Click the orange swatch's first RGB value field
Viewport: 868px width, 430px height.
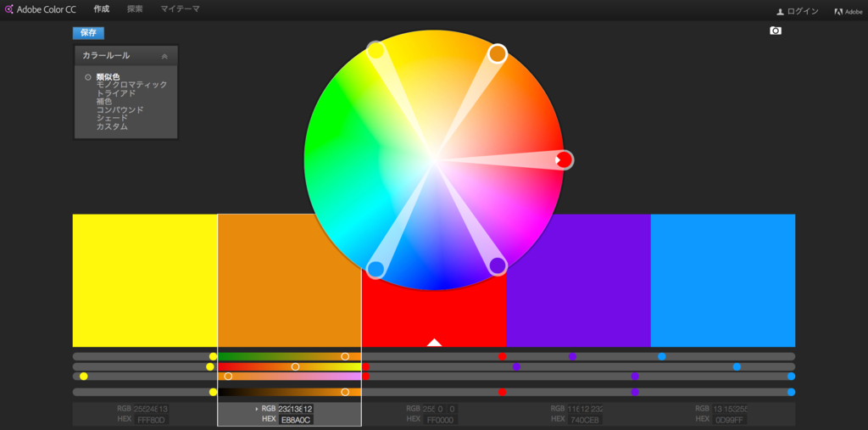click(x=284, y=409)
